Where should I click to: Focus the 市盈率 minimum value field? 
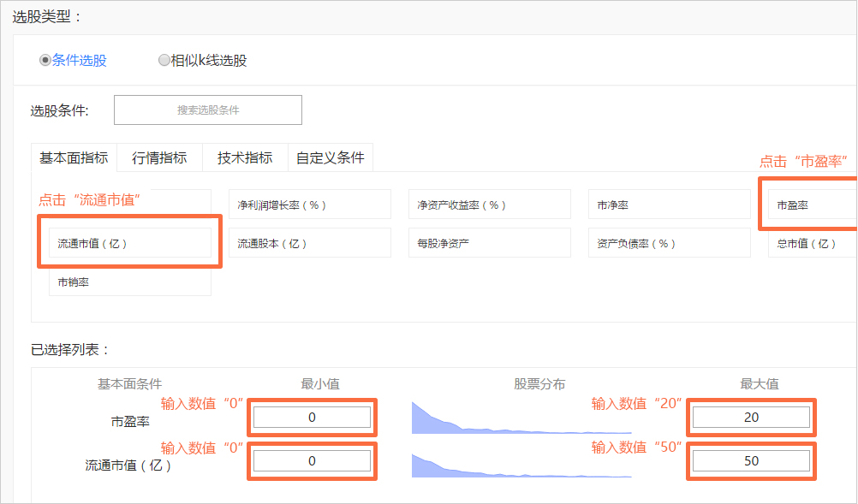coord(312,417)
